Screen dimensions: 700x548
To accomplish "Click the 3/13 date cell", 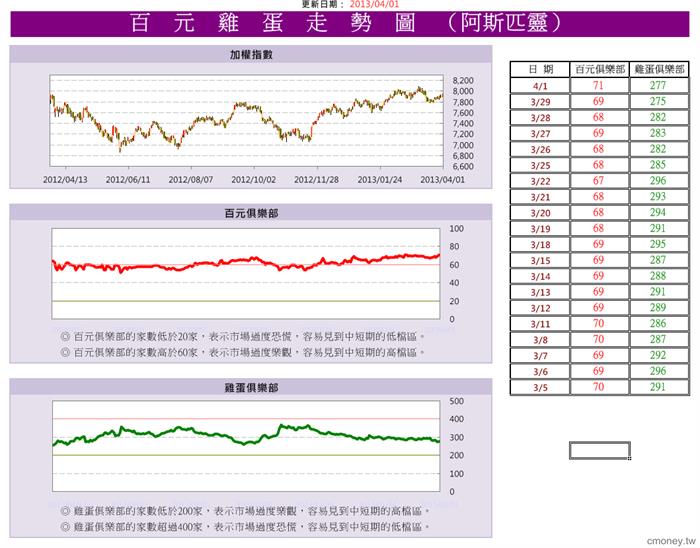I will (540, 292).
